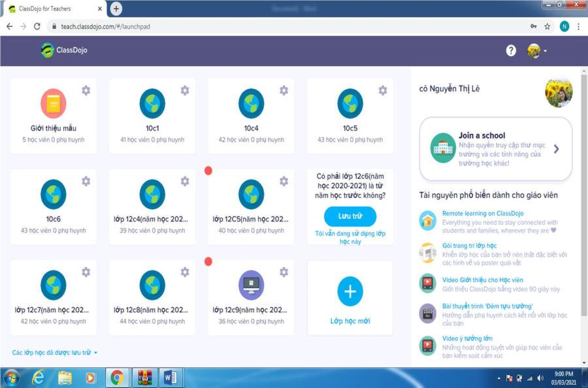Click the volume icon in system tray
The height and width of the screenshot is (388, 588).
(x=540, y=378)
